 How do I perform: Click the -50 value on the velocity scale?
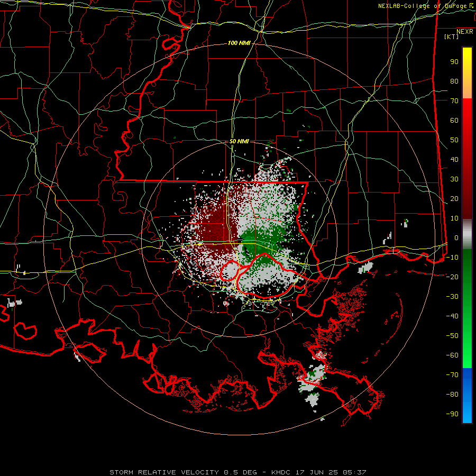coord(452,336)
